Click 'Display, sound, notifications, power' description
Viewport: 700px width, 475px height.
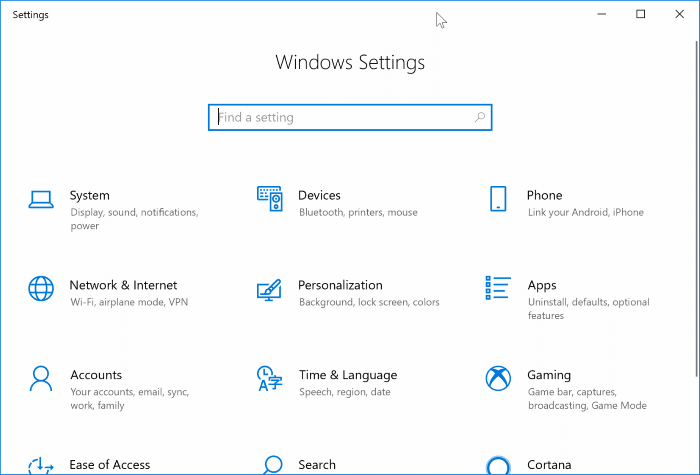tap(134, 219)
